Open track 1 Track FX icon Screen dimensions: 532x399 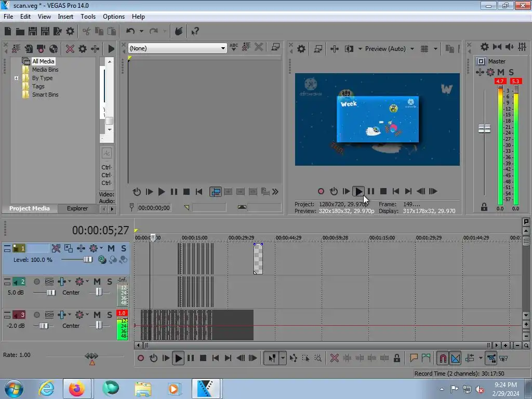81,248
